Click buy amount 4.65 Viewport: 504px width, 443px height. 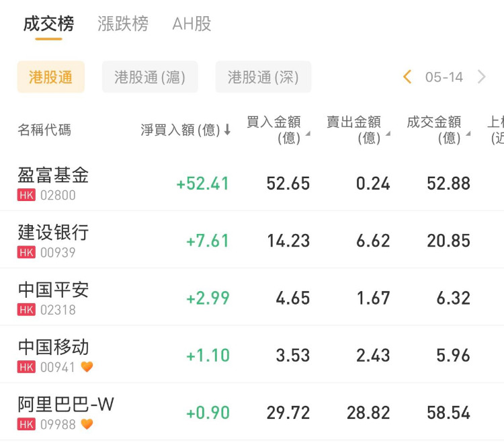click(x=293, y=298)
